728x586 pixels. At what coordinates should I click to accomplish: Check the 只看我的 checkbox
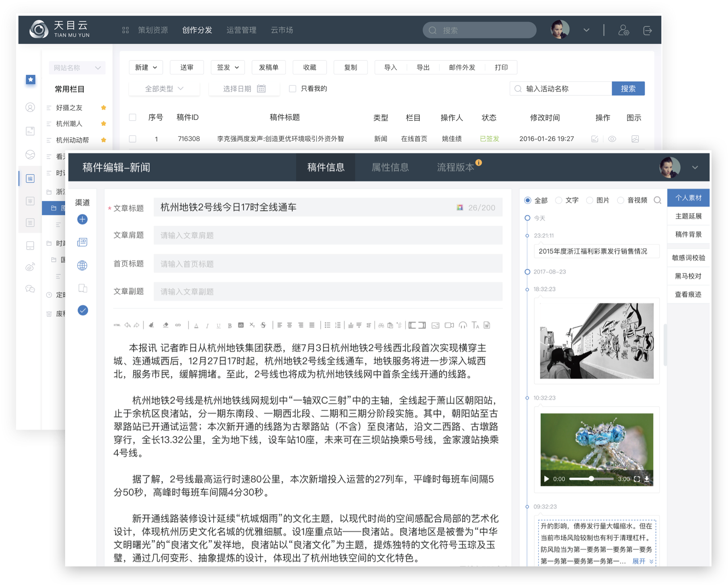[293, 89]
